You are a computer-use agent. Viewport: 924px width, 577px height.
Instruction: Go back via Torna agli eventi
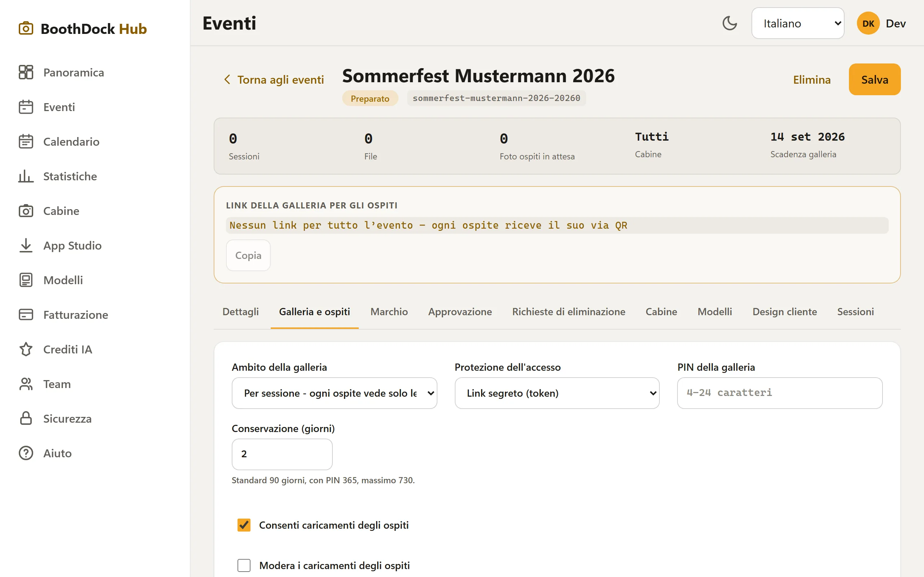click(x=273, y=79)
